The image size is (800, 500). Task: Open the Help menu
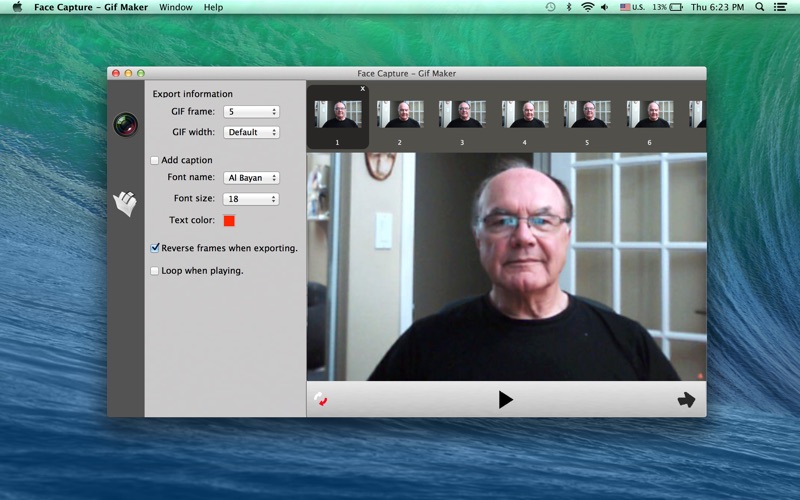tap(213, 7)
